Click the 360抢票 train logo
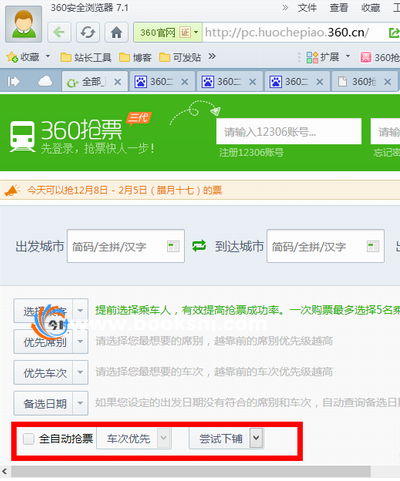The width and height of the screenshot is (400, 481). click(x=22, y=137)
